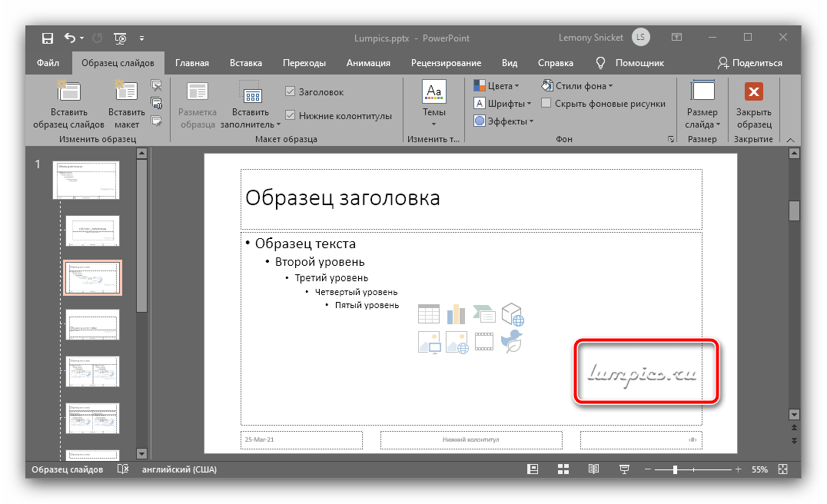
Task: Enable Скрыть фоновые рисунки checkbox
Action: point(546,103)
